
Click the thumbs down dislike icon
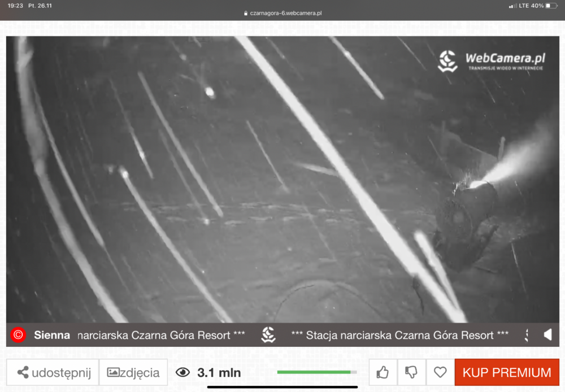(411, 372)
